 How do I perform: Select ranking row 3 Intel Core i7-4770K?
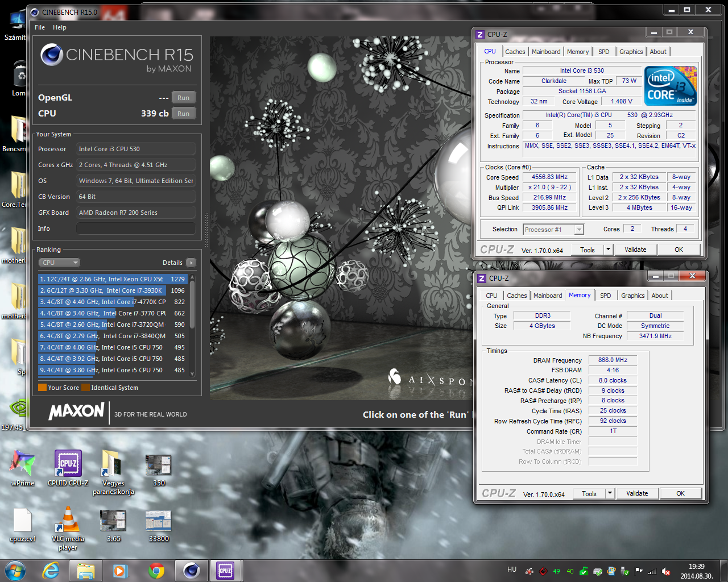pos(113,302)
